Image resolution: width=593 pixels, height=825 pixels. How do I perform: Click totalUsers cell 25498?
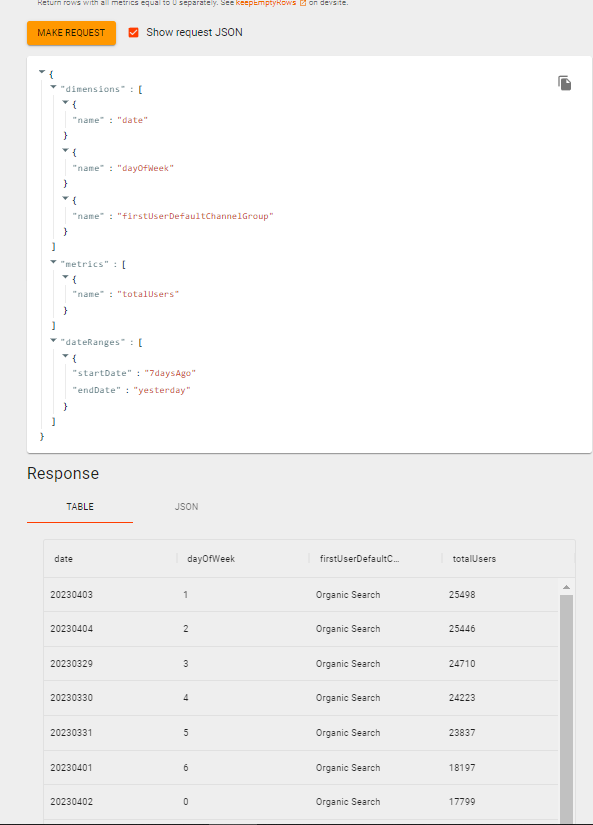tap(462, 595)
